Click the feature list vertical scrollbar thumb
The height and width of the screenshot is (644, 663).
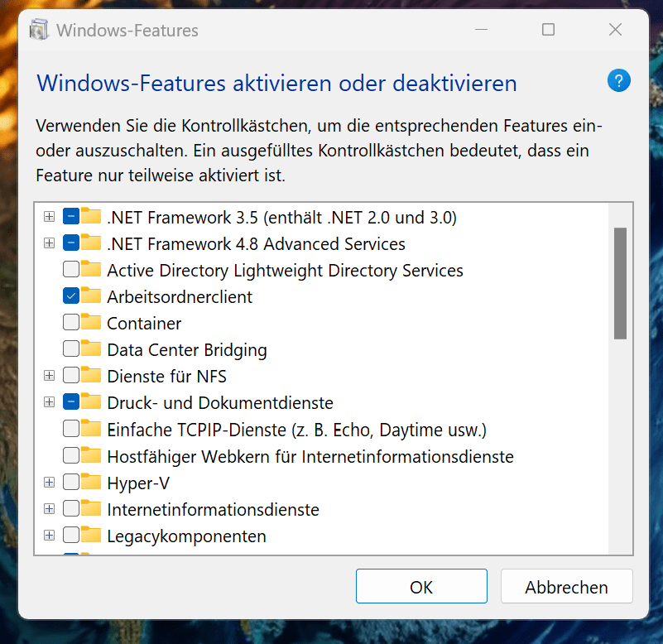point(620,283)
